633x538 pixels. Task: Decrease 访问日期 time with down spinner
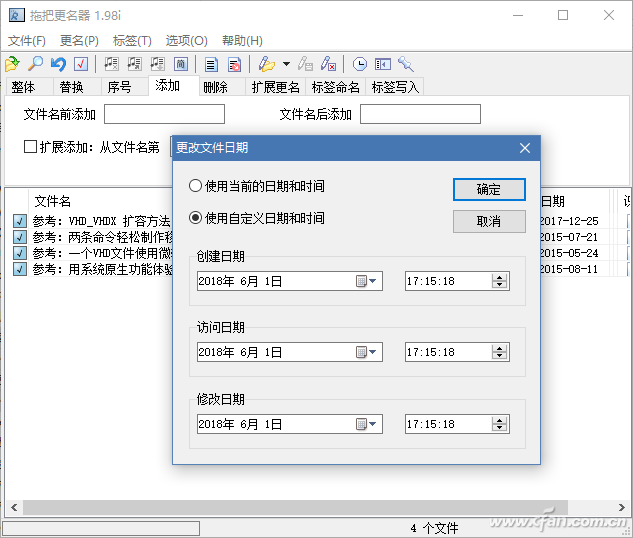coord(500,356)
